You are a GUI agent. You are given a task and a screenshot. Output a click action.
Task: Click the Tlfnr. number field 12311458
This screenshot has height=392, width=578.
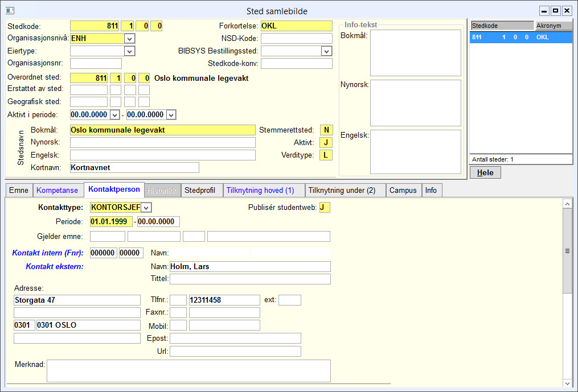click(224, 300)
